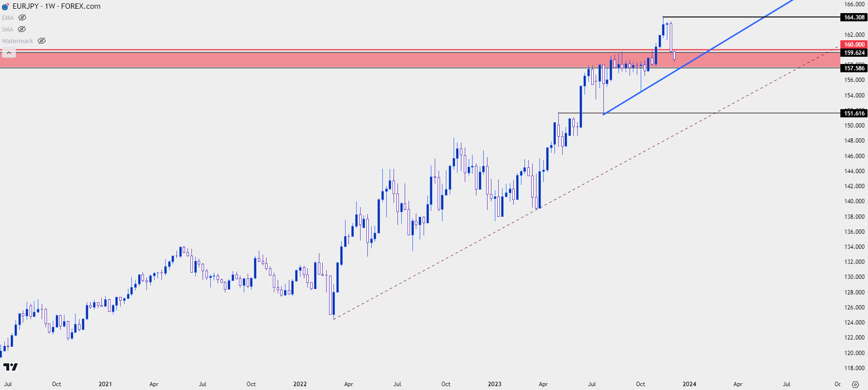The height and width of the screenshot is (390, 868).
Task: Click 118.000 on the price axis
Action: click(x=854, y=368)
